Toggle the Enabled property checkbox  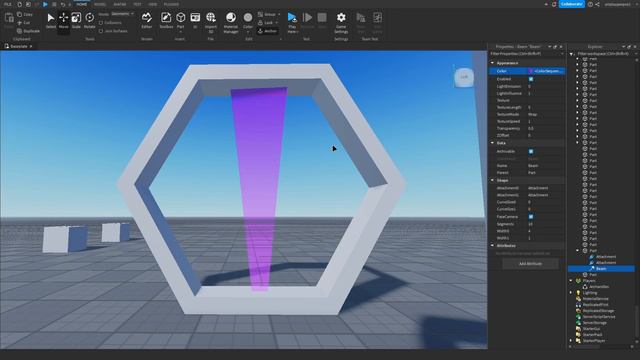tap(531, 79)
